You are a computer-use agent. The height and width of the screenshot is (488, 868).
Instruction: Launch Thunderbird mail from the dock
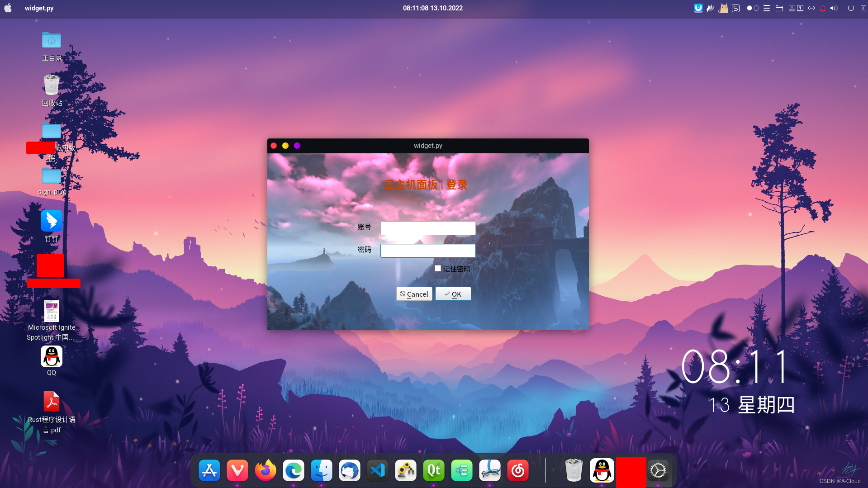click(350, 470)
